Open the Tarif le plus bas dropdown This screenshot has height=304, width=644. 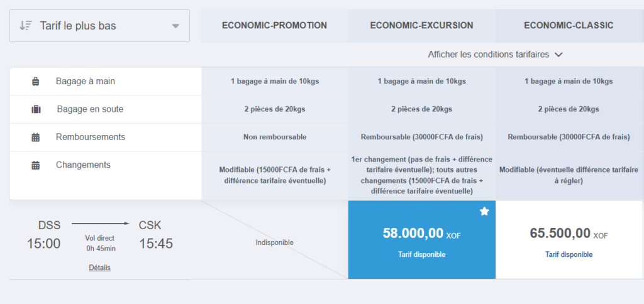pos(99,26)
